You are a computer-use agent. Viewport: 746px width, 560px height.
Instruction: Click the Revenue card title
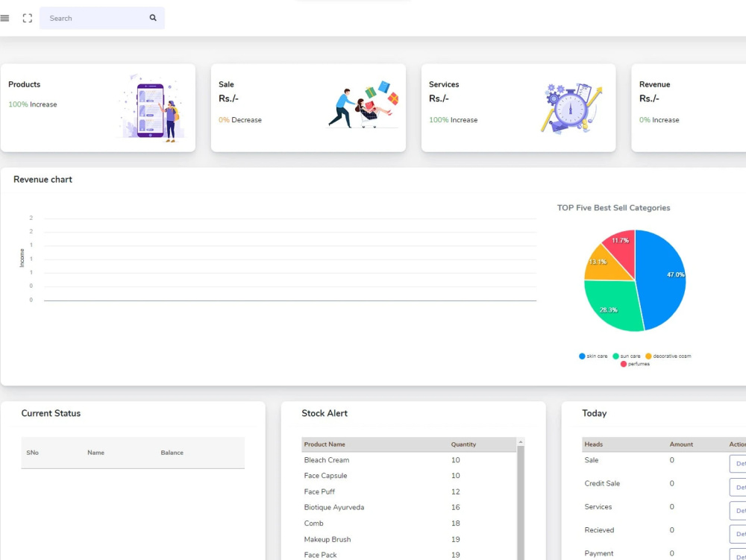click(654, 84)
